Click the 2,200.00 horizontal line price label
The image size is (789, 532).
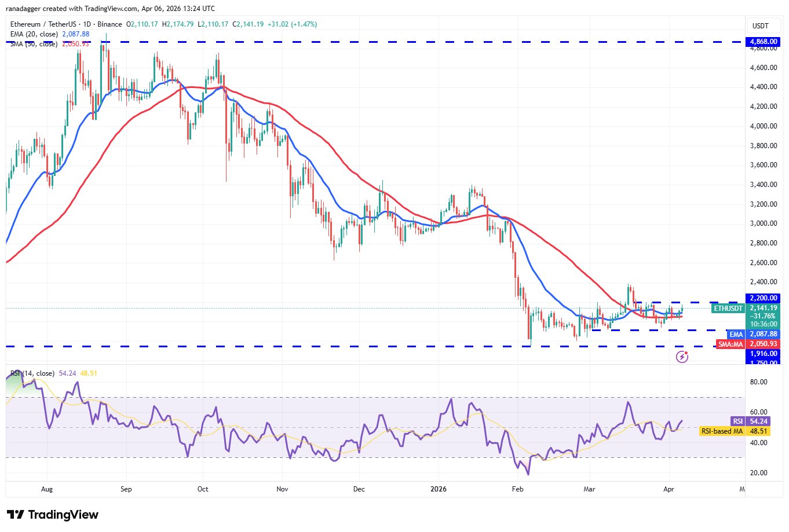764,298
